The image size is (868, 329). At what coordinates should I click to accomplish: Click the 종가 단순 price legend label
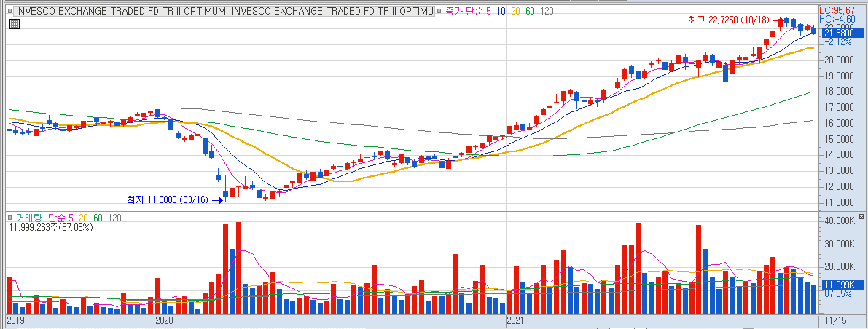click(464, 11)
